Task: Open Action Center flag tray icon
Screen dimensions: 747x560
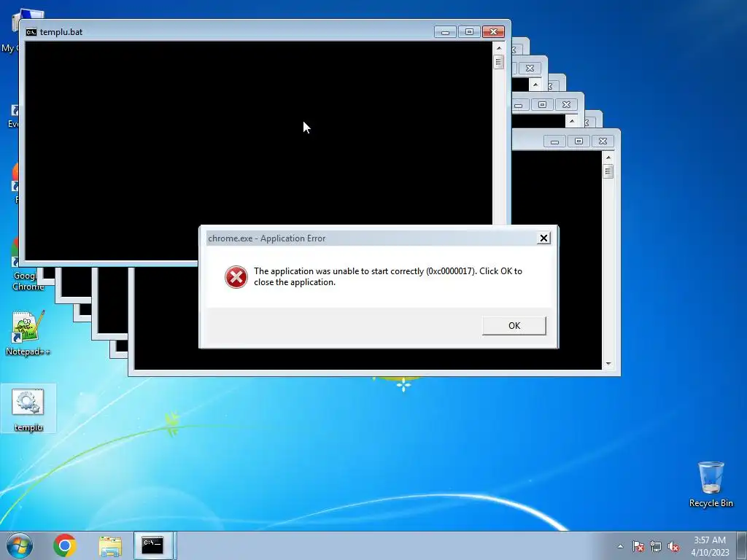Action: [x=638, y=546]
